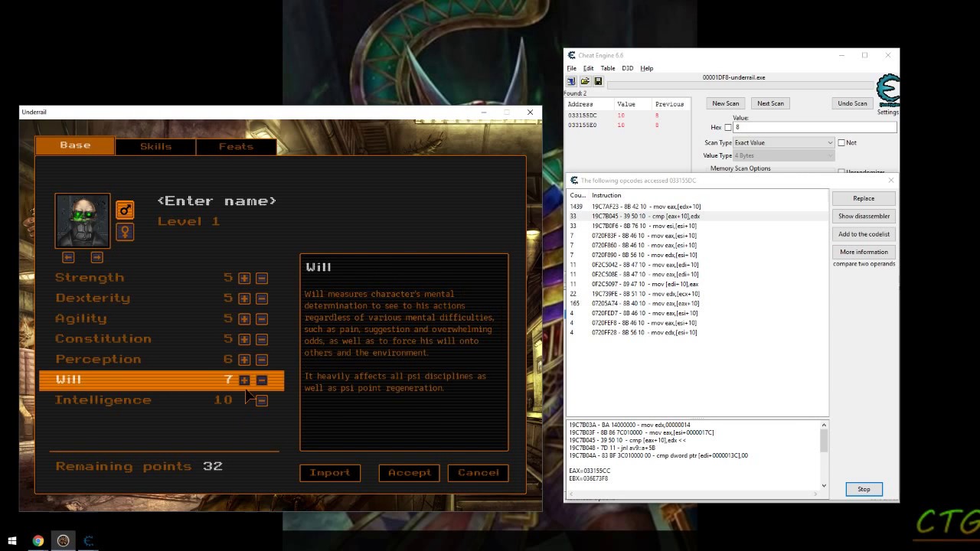Click Show disassembler button
Viewport: 980px width, 551px height.
click(864, 216)
